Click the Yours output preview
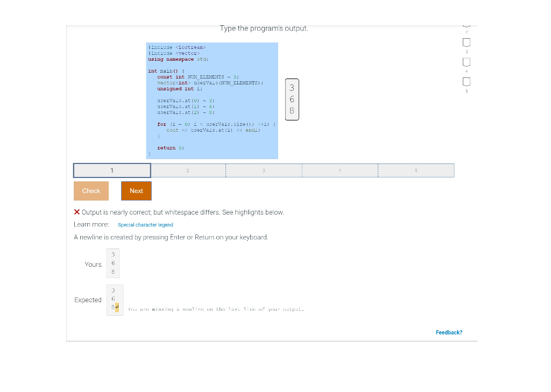Screen dimensions: 551x392 [x=112, y=263]
